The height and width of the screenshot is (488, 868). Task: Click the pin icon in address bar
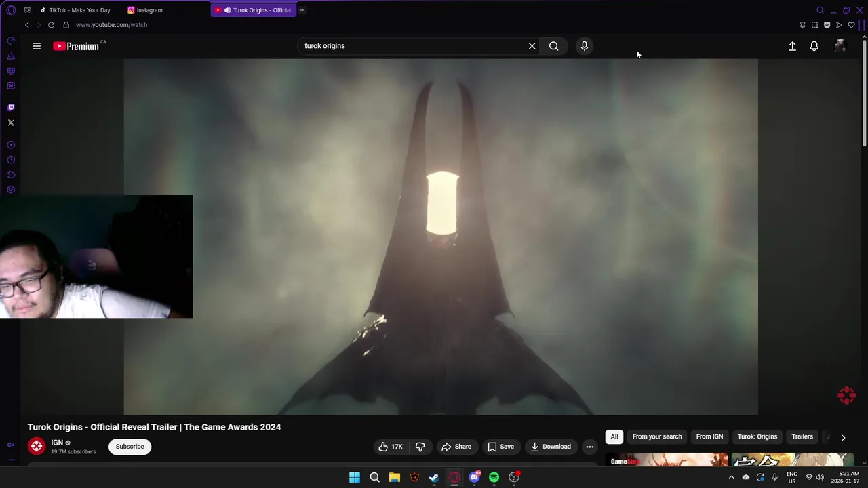(802, 25)
